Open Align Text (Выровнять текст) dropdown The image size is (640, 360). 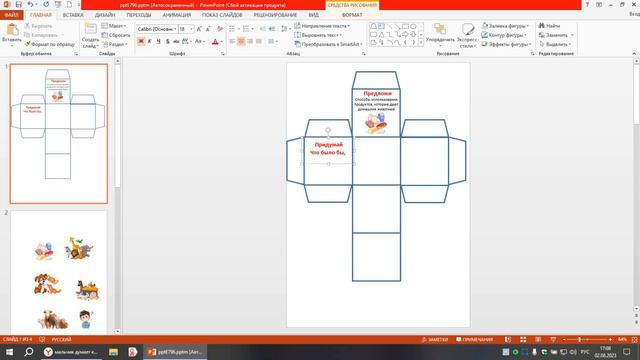tap(318, 35)
